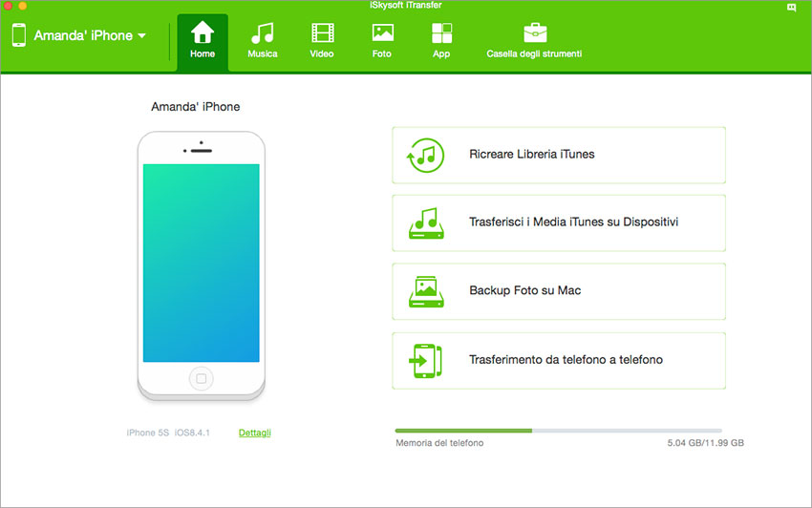Click the App grid icon
812x508 pixels.
point(441,32)
